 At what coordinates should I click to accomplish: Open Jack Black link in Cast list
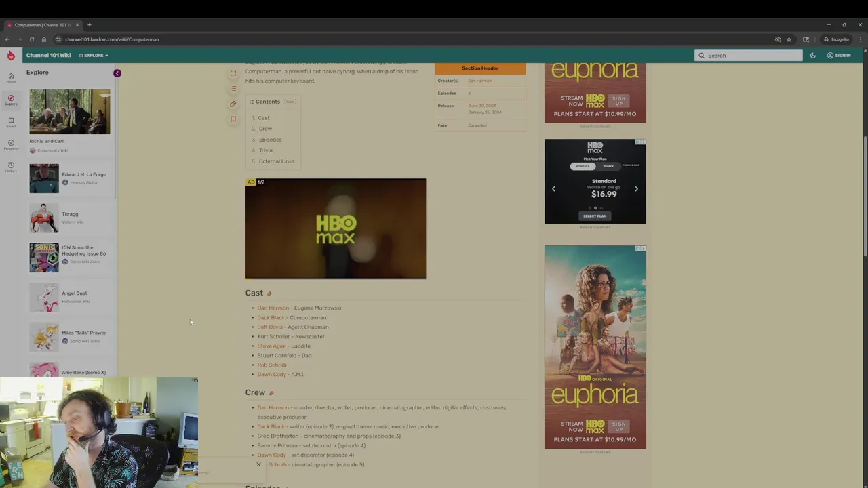tap(271, 317)
